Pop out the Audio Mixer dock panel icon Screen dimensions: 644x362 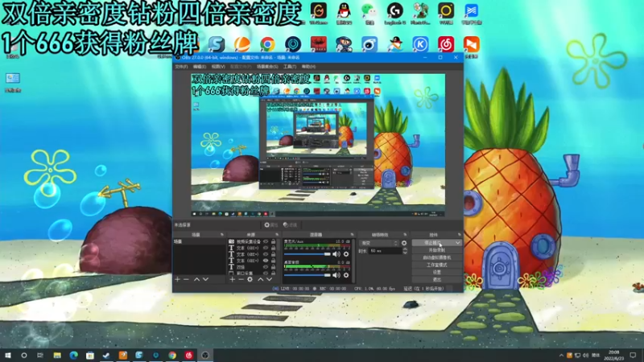pos(352,235)
